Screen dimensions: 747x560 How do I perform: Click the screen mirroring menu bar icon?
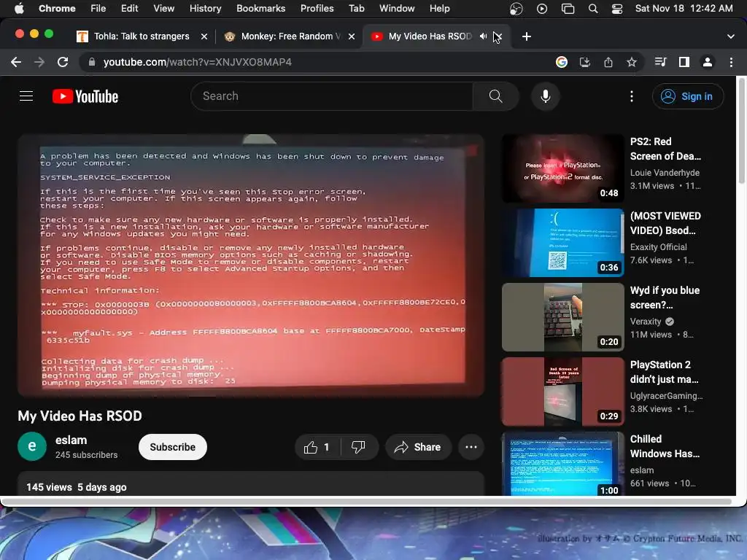tap(568, 9)
